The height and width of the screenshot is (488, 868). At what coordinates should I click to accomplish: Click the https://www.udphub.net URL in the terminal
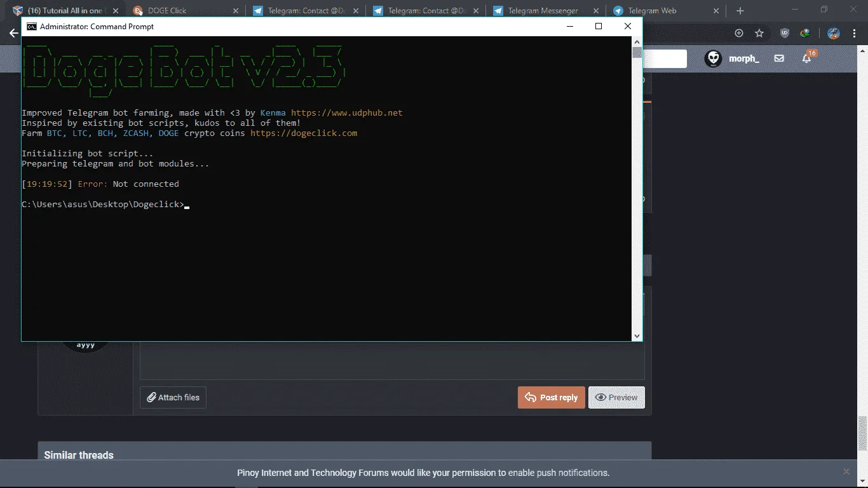347,113
